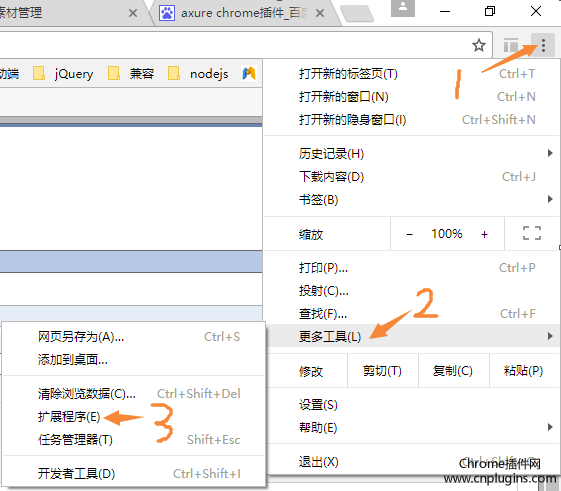Expand the 更多工具(L) submenu
The image size is (561, 491).
click(411, 336)
